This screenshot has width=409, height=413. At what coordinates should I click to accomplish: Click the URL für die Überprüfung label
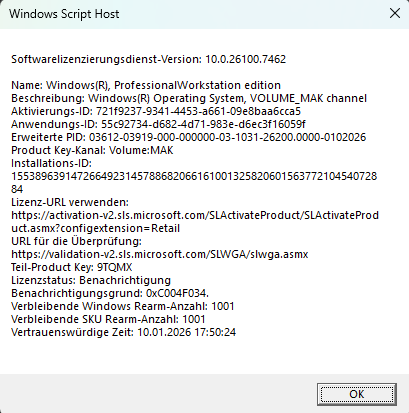(x=76, y=241)
